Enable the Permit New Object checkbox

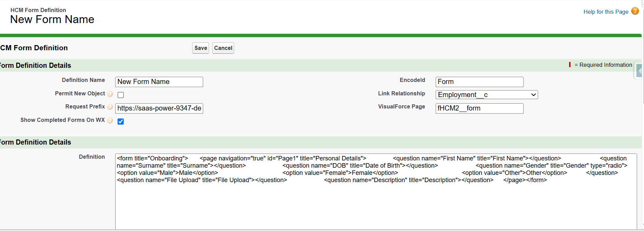121,95
